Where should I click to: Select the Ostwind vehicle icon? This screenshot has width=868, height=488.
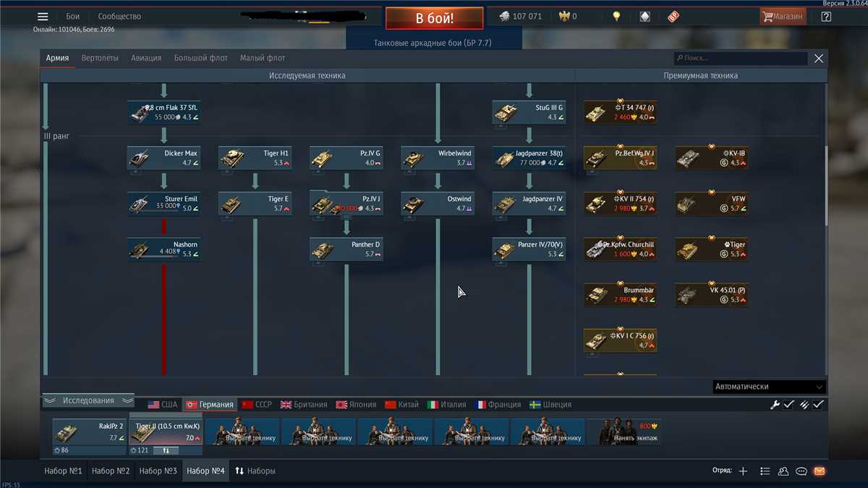tap(414, 204)
